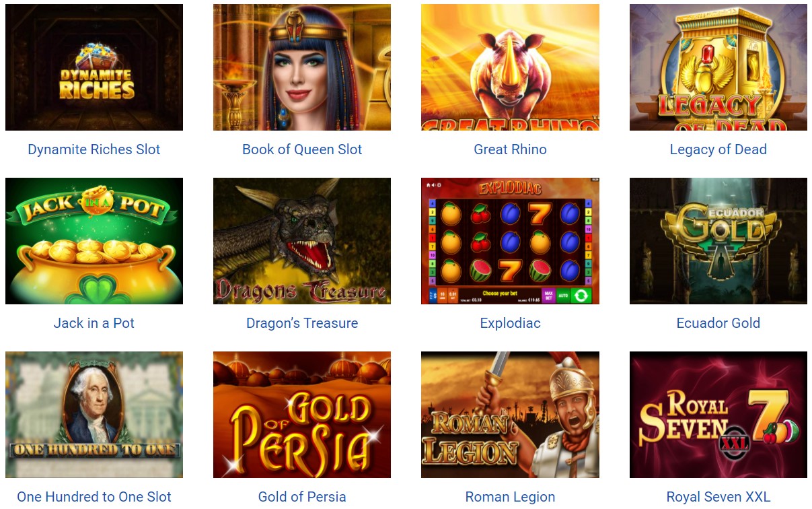Open the Great Rhino text link

[510, 149]
